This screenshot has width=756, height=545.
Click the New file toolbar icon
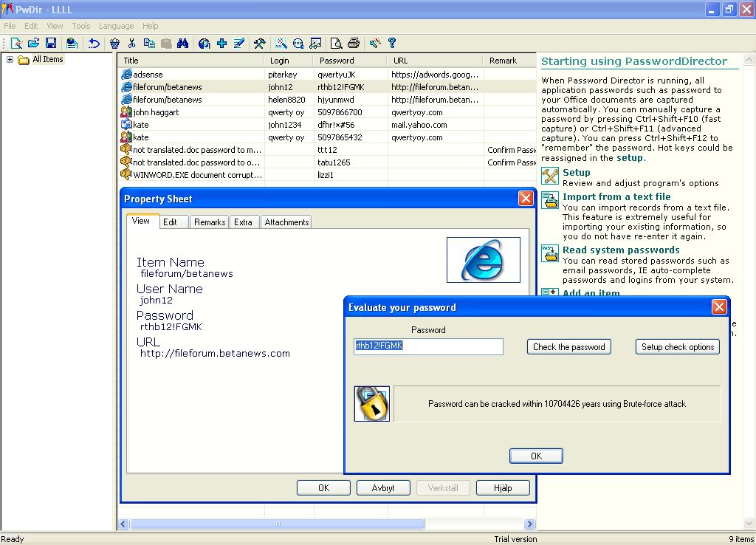[16, 44]
